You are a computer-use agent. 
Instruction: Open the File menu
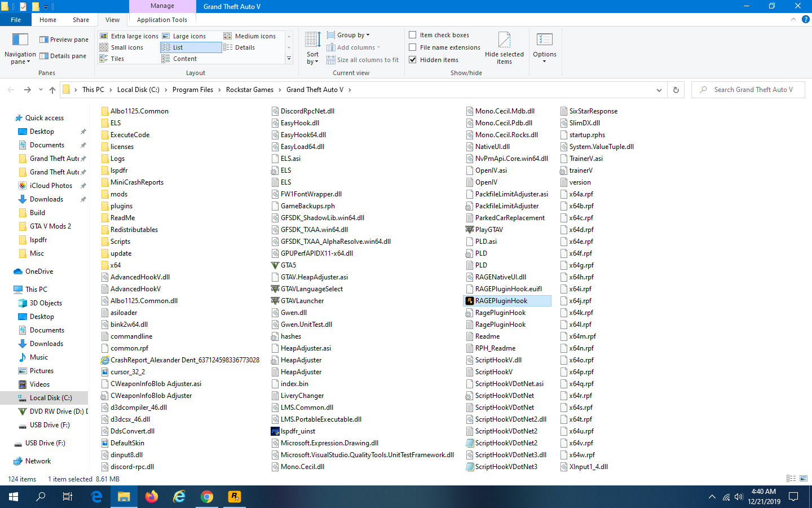[16, 20]
